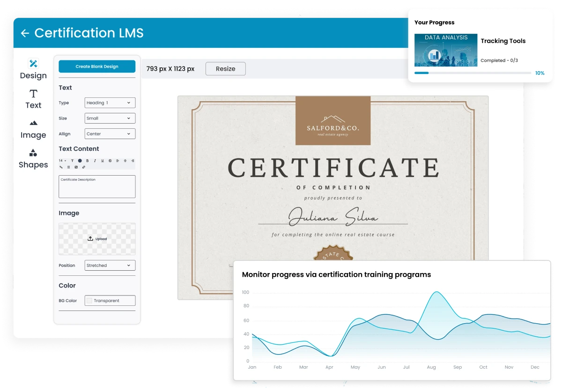
Task: Apply bold formatting in Text Content toolbar
Action: point(88,161)
